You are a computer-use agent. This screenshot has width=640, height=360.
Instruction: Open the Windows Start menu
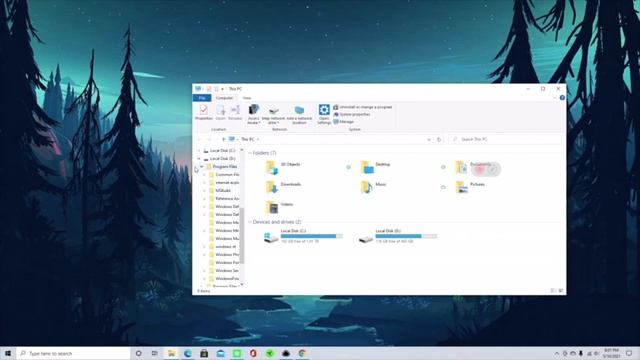click(x=8, y=353)
